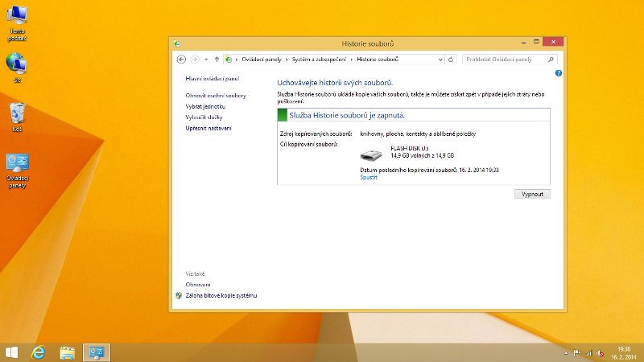Click the refresh button next to address bar
Viewport: 644px width, 362px height.
451,59
